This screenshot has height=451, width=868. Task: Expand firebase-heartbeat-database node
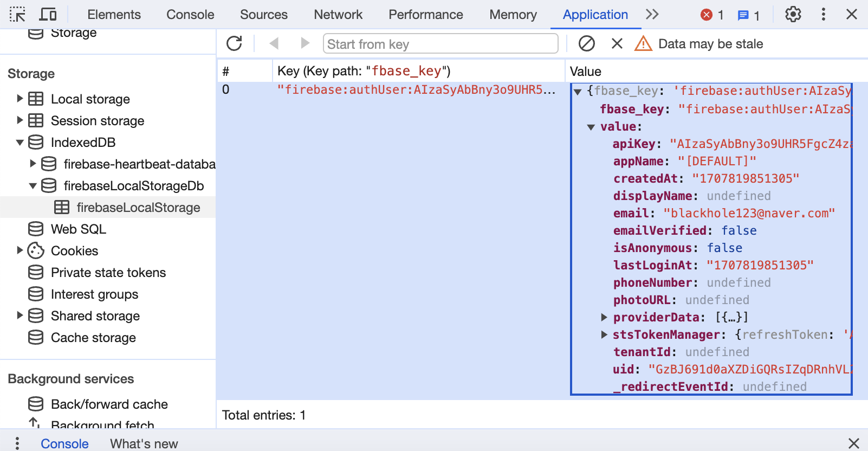click(x=33, y=164)
